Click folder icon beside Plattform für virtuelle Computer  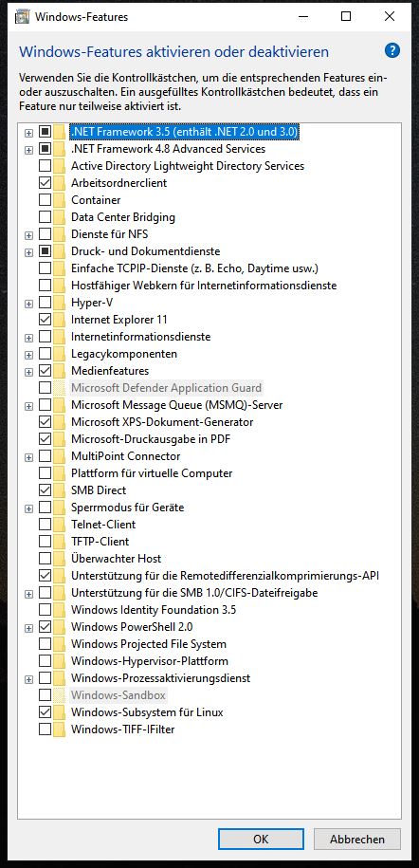point(59,473)
